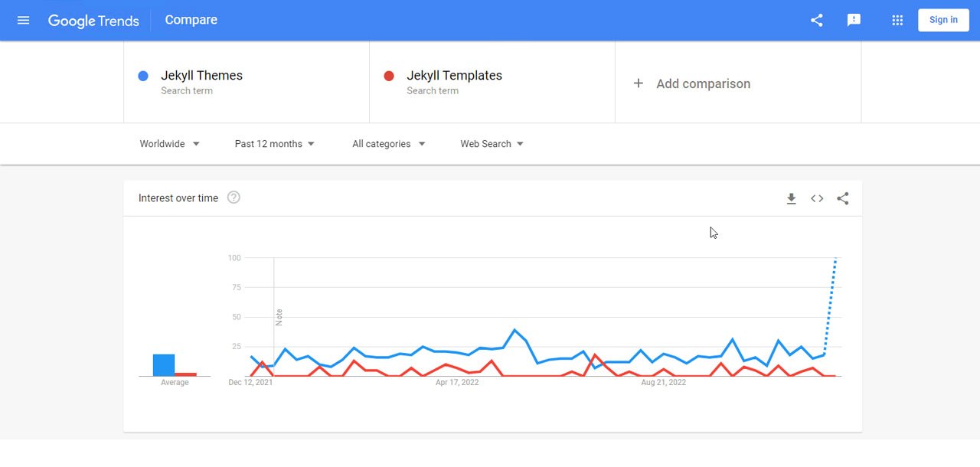Expand the Worldwide region dropdown

[x=169, y=144]
